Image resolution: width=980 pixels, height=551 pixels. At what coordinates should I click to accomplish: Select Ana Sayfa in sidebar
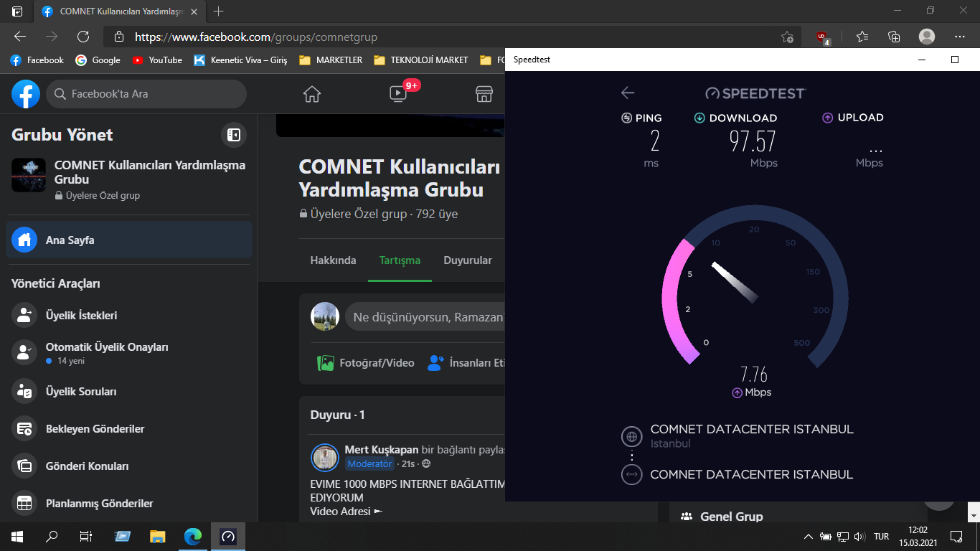point(129,240)
